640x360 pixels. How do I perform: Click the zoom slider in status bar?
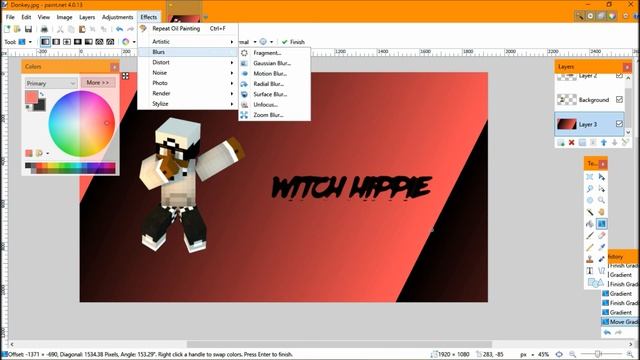pos(598,354)
